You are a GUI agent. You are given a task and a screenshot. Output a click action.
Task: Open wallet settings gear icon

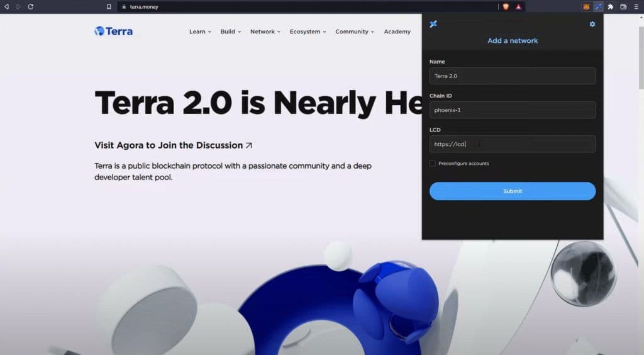(x=592, y=24)
